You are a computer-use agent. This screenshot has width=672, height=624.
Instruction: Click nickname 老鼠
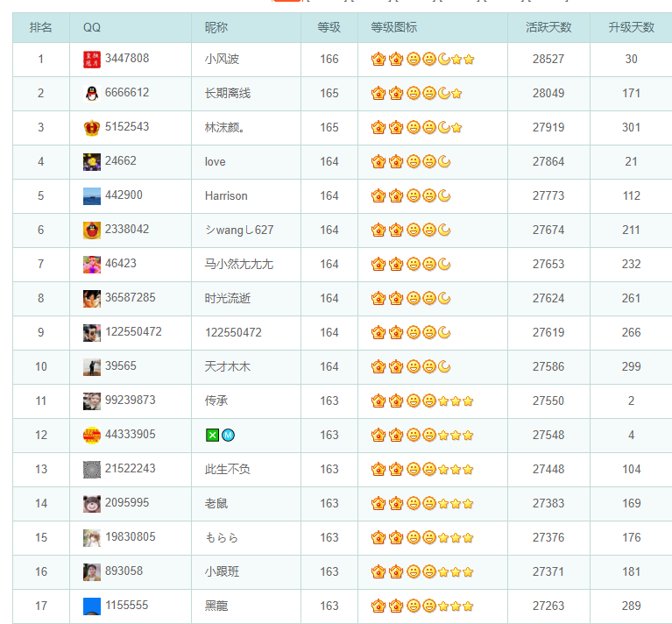pyautogui.click(x=216, y=504)
